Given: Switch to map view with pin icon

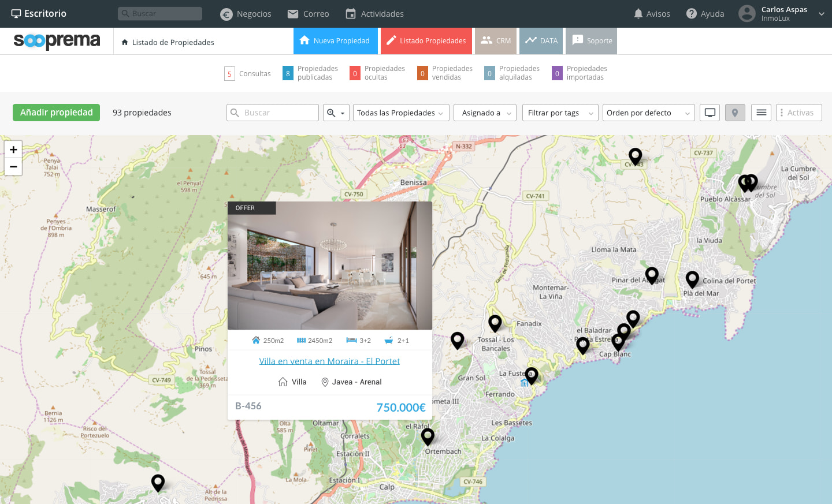Looking at the screenshot, I should point(735,113).
